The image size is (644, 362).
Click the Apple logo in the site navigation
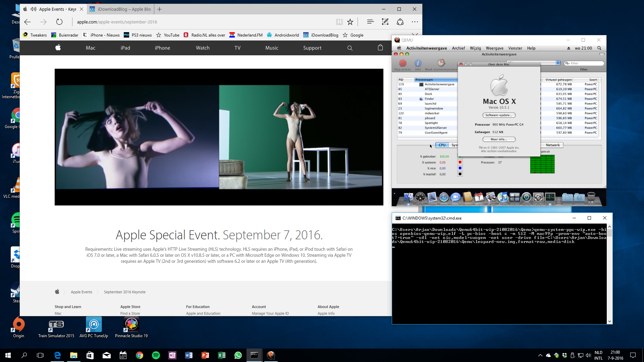(x=58, y=48)
